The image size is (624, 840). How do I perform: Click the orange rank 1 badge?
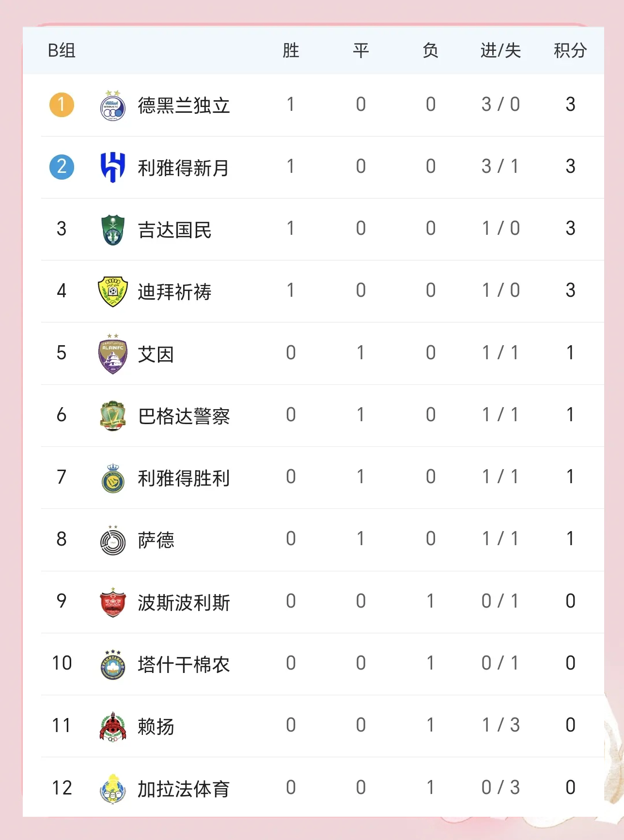pos(62,105)
